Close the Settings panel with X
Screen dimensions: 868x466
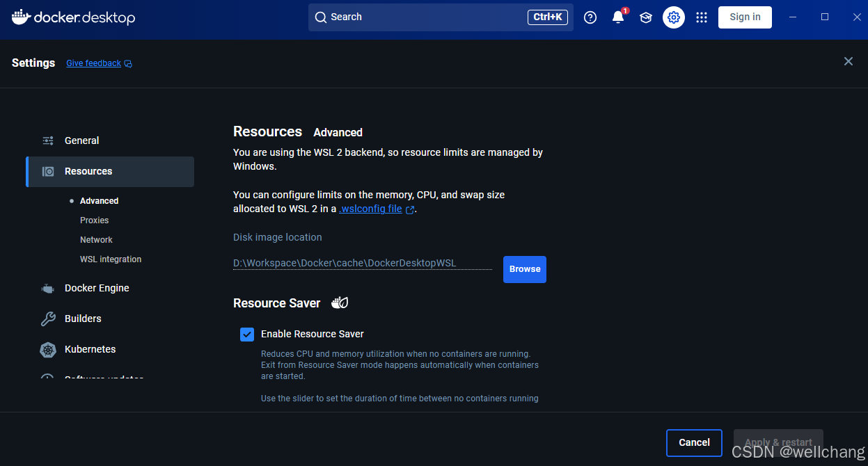point(849,61)
